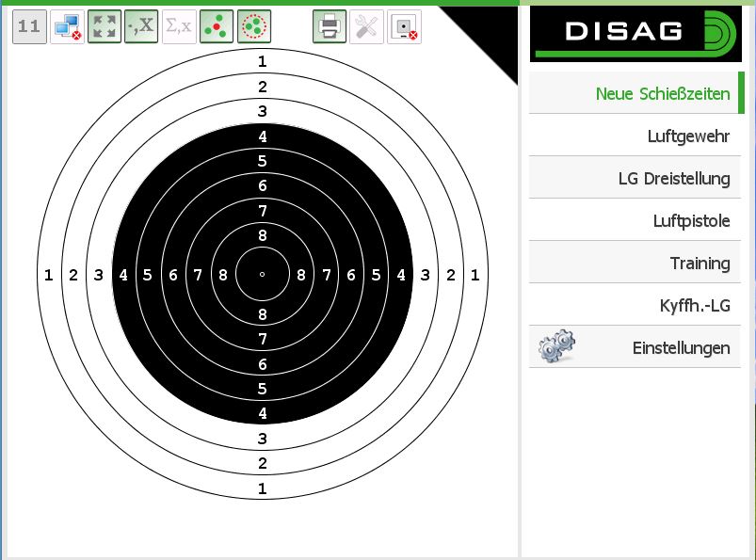
Task: Click the DISAG logo
Action: 635,33
